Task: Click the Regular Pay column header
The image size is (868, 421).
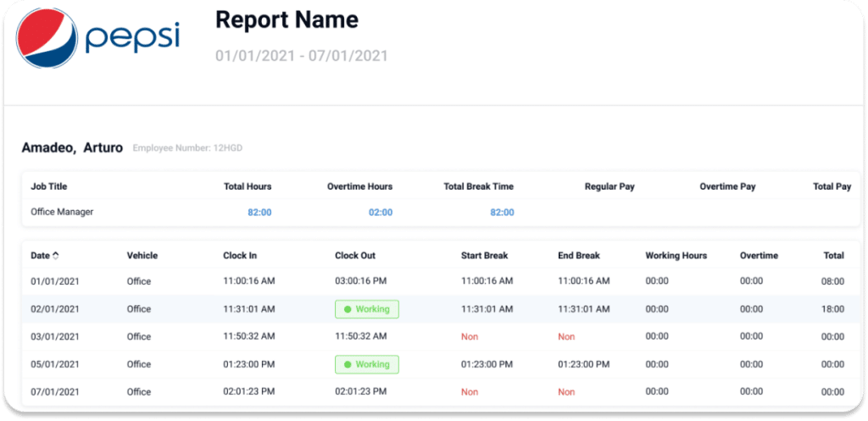Action: pyautogui.click(x=609, y=187)
